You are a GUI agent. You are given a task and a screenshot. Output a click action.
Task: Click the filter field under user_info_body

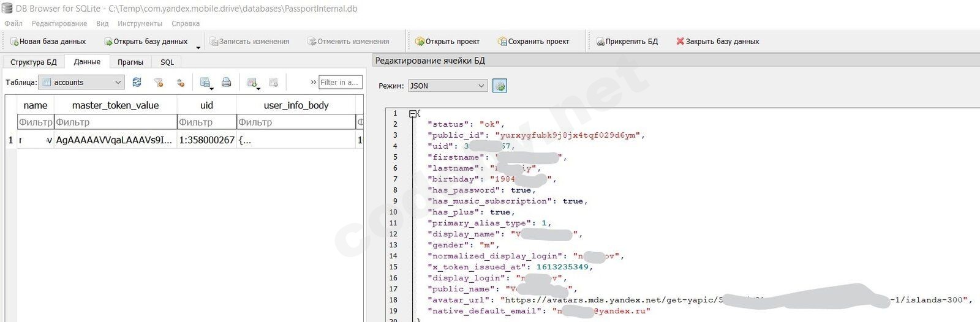296,122
